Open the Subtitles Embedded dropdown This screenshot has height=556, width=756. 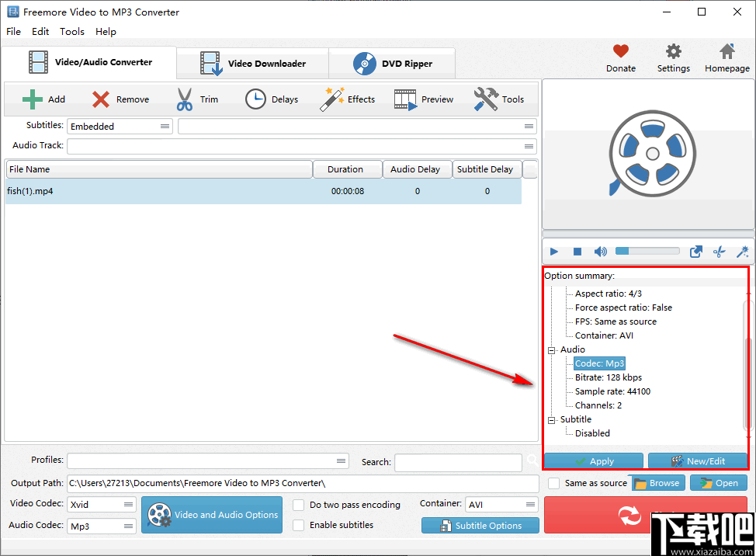click(165, 125)
